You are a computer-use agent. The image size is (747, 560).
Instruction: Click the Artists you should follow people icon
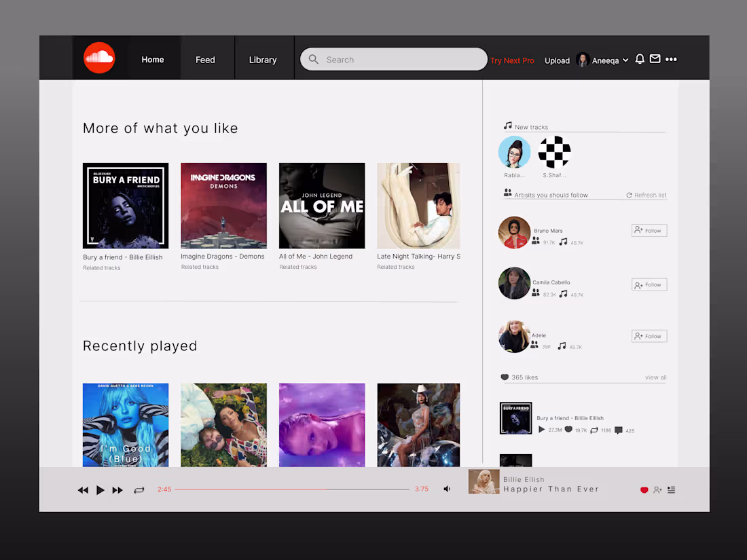pyautogui.click(x=508, y=193)
